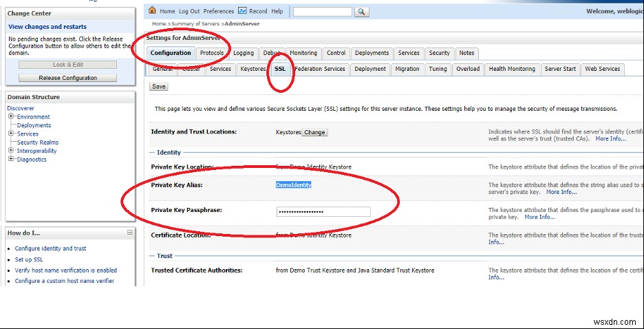Open Configure identity and trust help link
The width and height of the screenshot is (644, 329).
[50, 248]
